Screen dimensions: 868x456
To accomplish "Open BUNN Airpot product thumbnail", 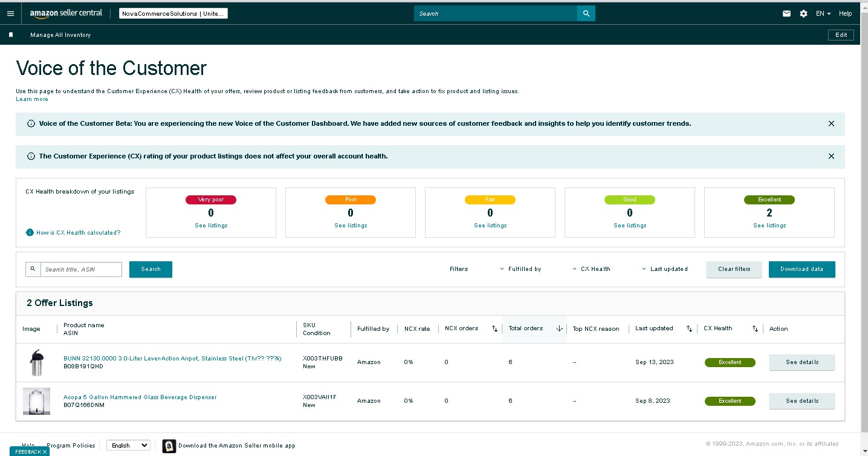I will 36,362.
